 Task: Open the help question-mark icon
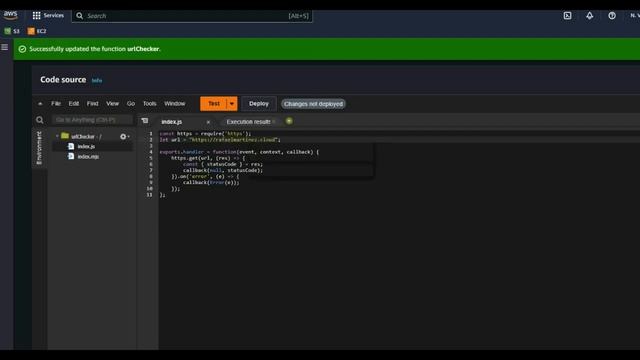pyautogui.click(x=612, y=16)
